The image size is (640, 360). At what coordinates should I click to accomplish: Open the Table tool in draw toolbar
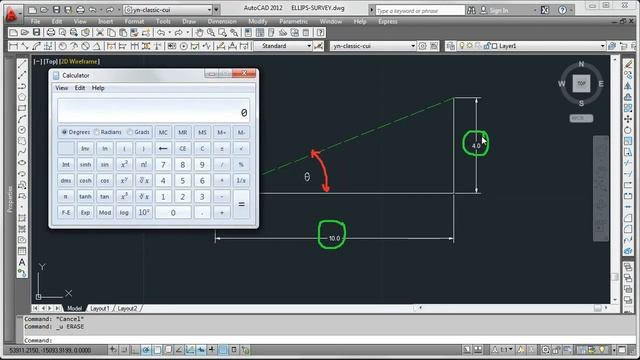pyautogui.click(x=22, y=251)
